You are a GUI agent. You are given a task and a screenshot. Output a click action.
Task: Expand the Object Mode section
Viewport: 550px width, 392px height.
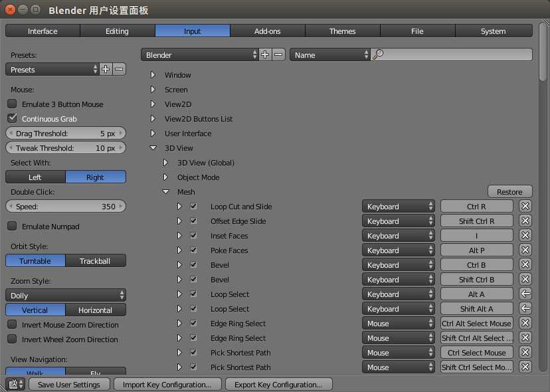tap(165, 177)
